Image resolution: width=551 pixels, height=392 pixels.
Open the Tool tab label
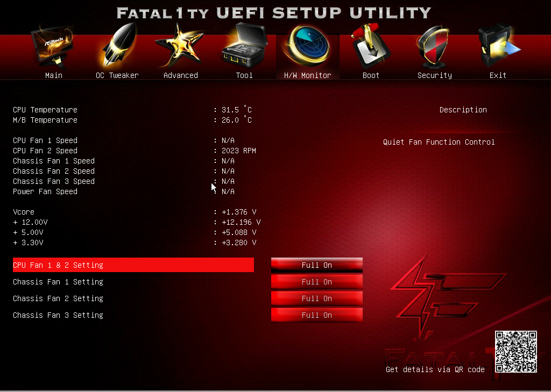(x=244, y=75)
